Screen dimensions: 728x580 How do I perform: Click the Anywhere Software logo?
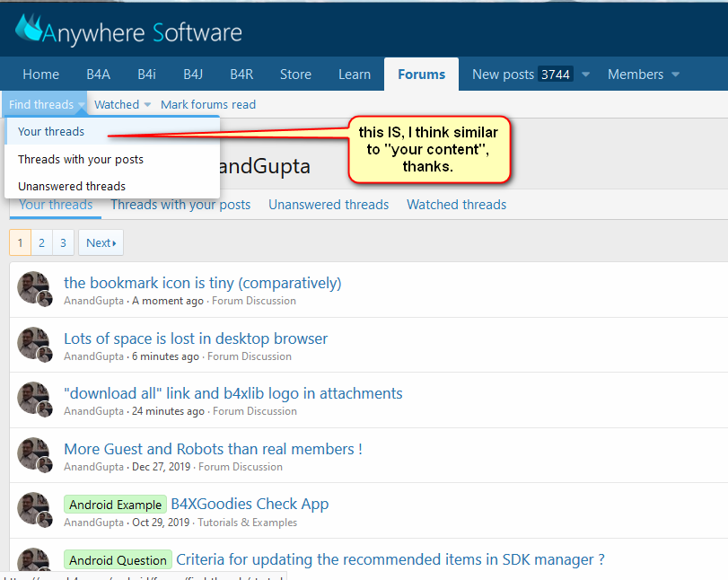pos(128,31)
